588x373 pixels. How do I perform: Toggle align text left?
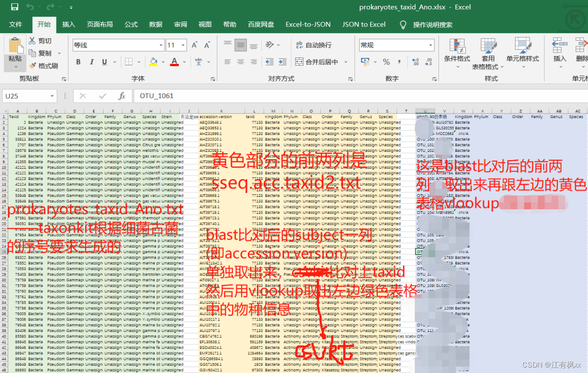point(228,62)
